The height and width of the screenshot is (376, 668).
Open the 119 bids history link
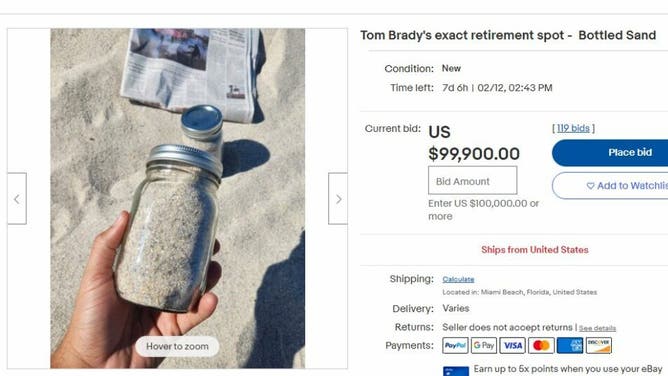pyautogui.click(x=573, y=128)
